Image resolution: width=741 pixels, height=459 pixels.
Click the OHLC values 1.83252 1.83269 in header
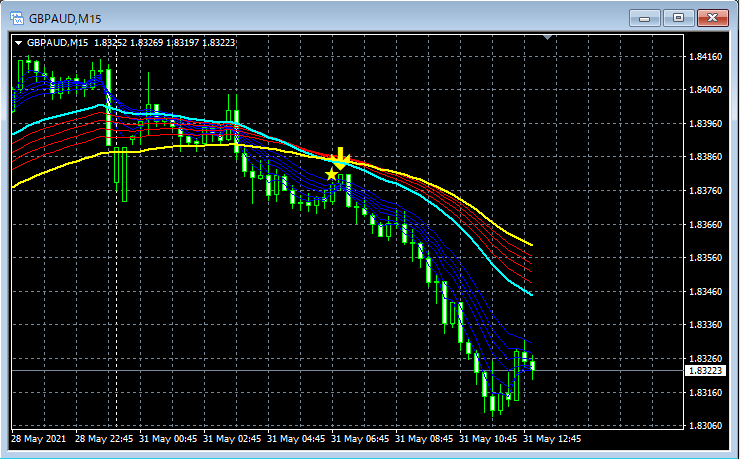coord(129,43)
